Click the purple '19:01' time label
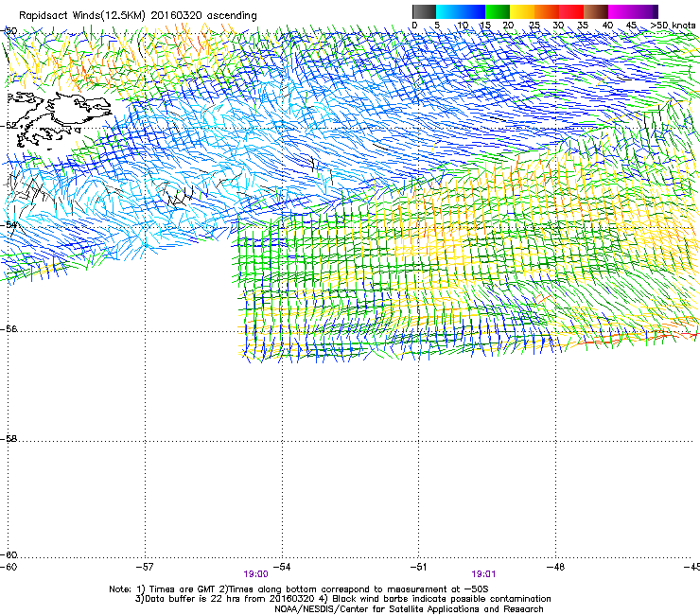The width and height of the screenshot is (700, 615). [483, 574]
